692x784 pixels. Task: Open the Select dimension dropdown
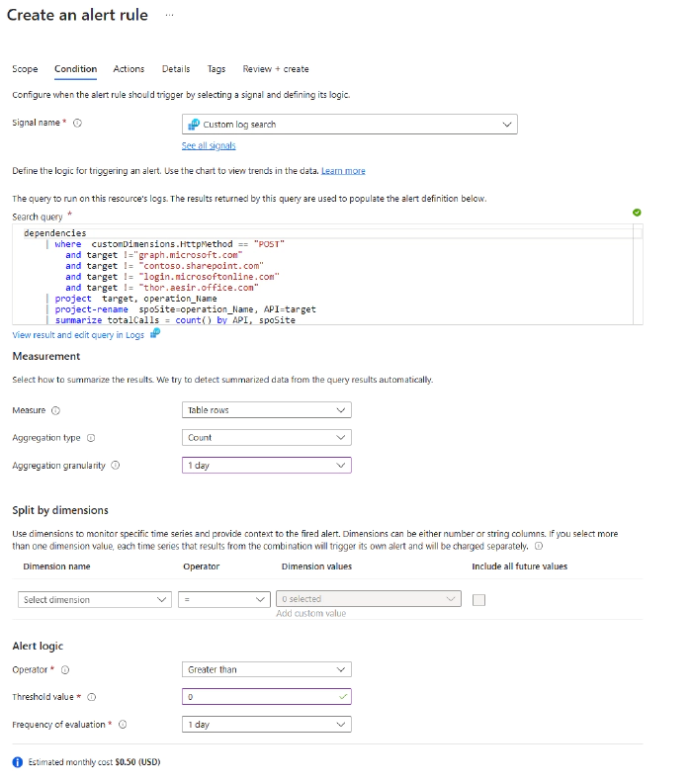coord(95,600)
